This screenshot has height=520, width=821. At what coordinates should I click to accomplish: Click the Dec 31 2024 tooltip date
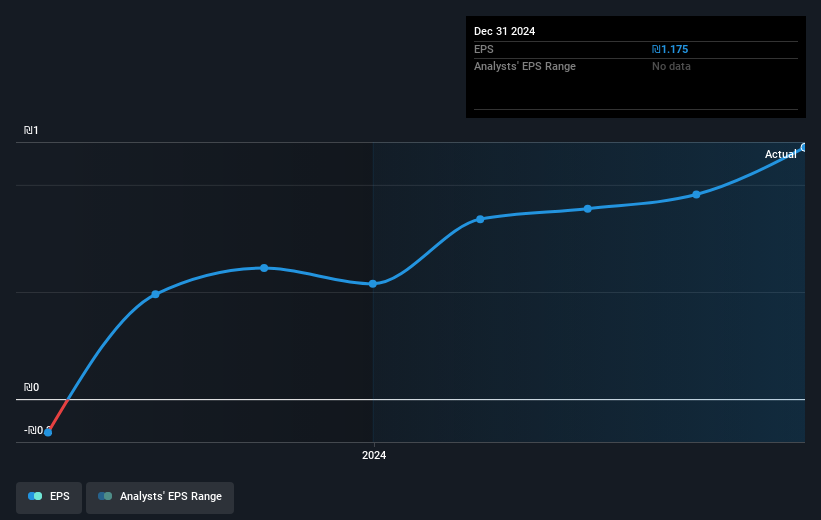504,31
